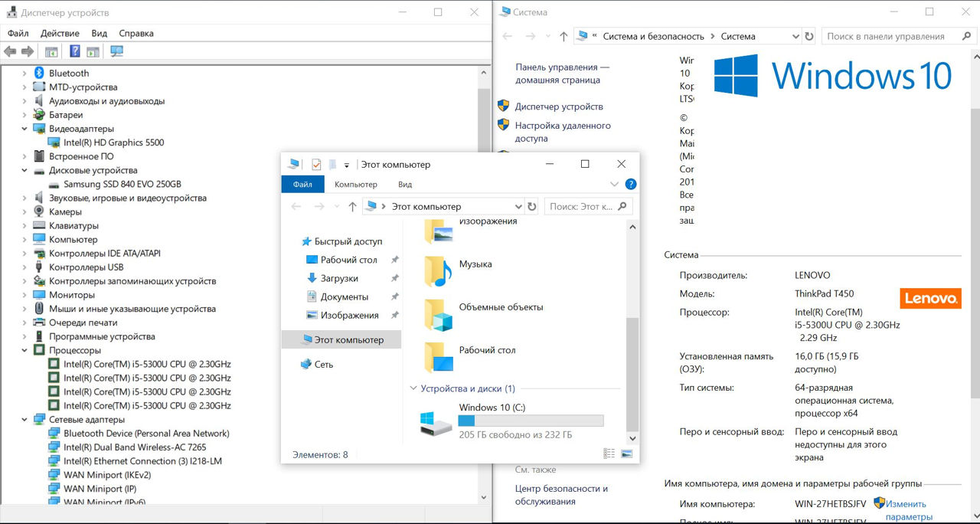Open the Действие menu in Device Manager

click(60, 33)
